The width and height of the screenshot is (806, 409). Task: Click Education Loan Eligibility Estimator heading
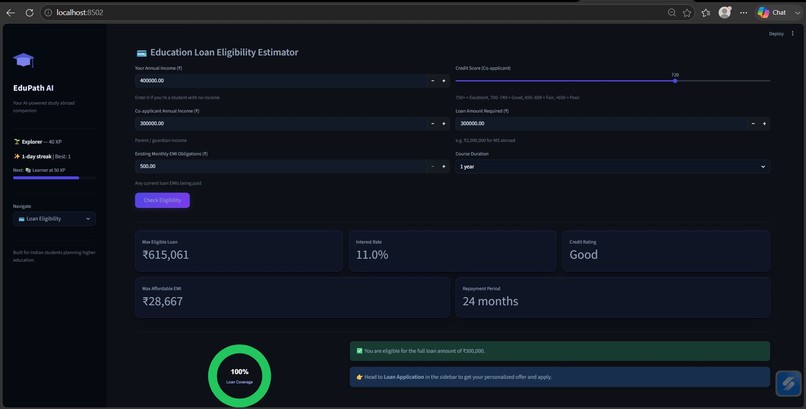pyautogui.click(x=224, y=52)
